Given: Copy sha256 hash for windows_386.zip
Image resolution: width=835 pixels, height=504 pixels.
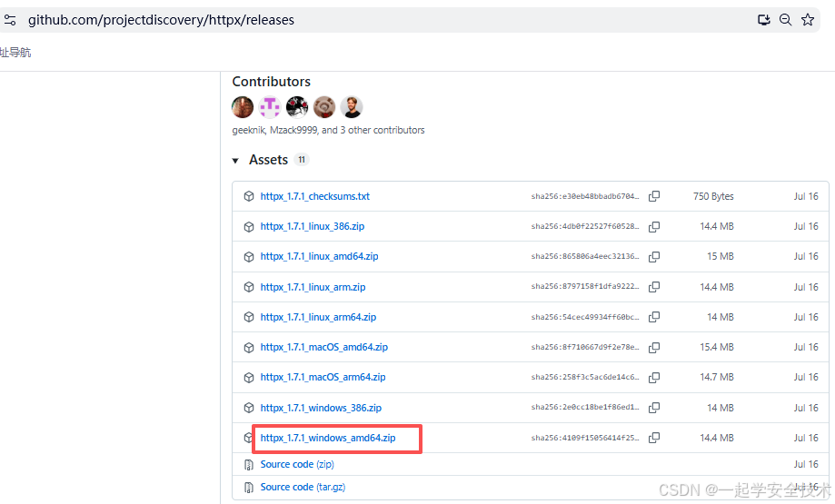Looking at the screenshot, I should 654,408.
